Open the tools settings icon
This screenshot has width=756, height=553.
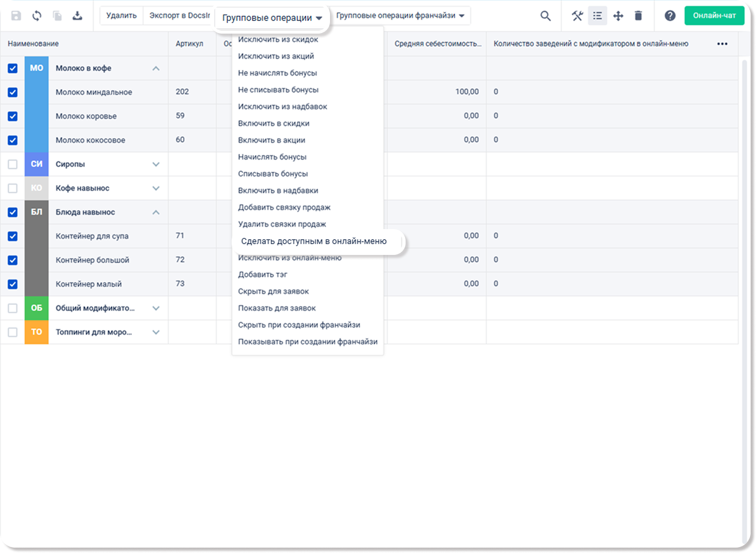point(577,16)
